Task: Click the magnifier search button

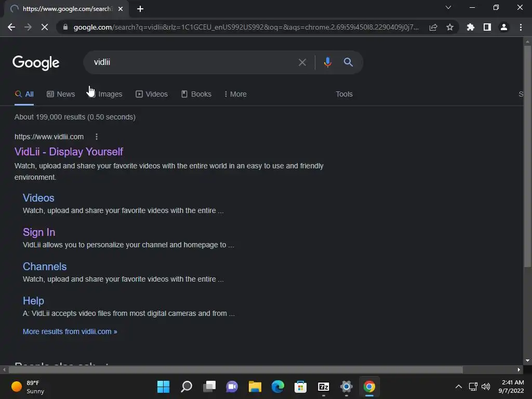Action: coord(348,62)
